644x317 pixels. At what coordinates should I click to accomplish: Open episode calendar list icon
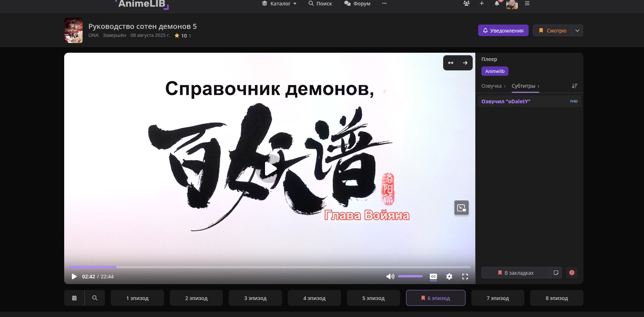pyautogui.click(x=74, y=298)
